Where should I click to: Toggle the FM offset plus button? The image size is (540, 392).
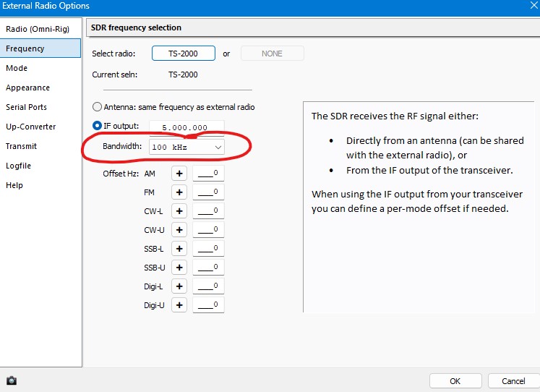click(179, 192)
